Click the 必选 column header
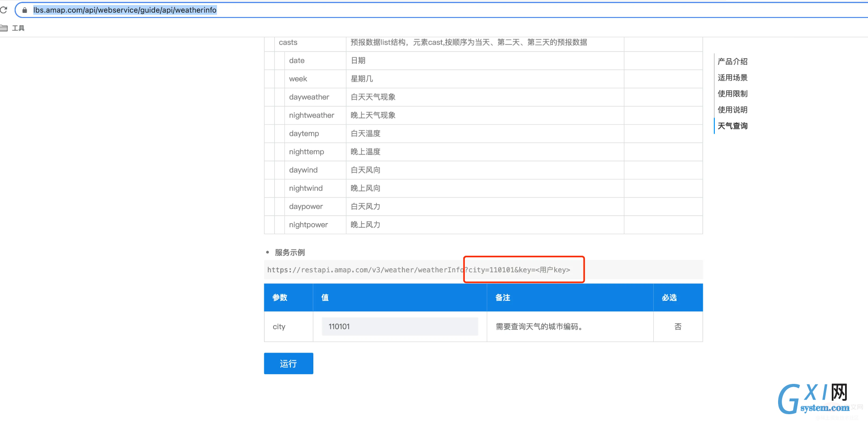Viewport: 868px width, 422px height. pyautogui.click(x=678, y=298)
